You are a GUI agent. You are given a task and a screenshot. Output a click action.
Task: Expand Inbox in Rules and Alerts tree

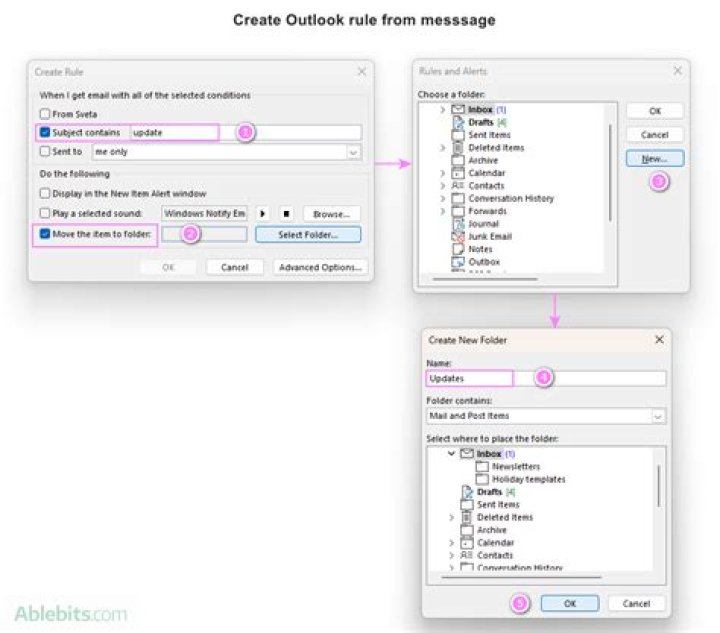443,110
